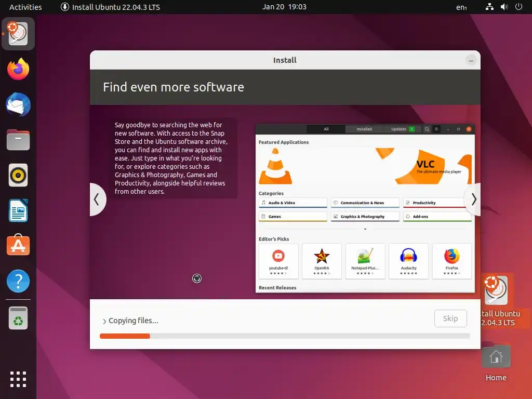Open Add-ons category
The width and height of the screenshot is (532, 399).
(437, 217)
